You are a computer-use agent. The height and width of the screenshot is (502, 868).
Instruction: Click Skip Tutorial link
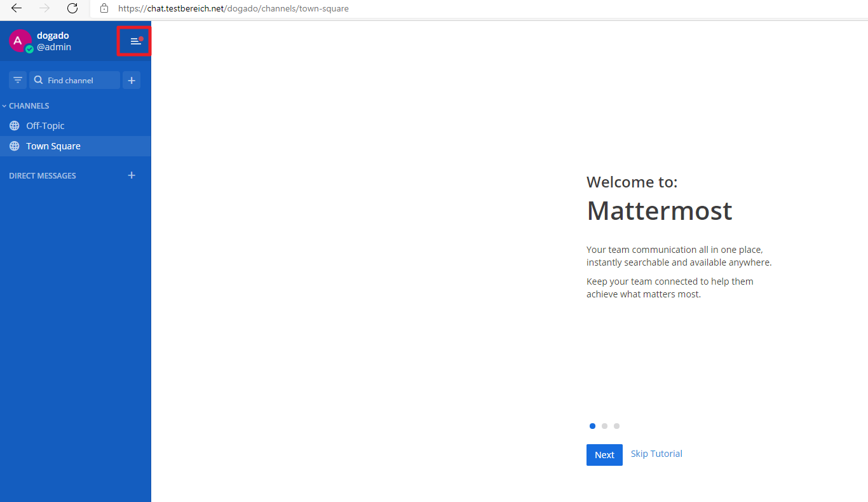point(656,454)
